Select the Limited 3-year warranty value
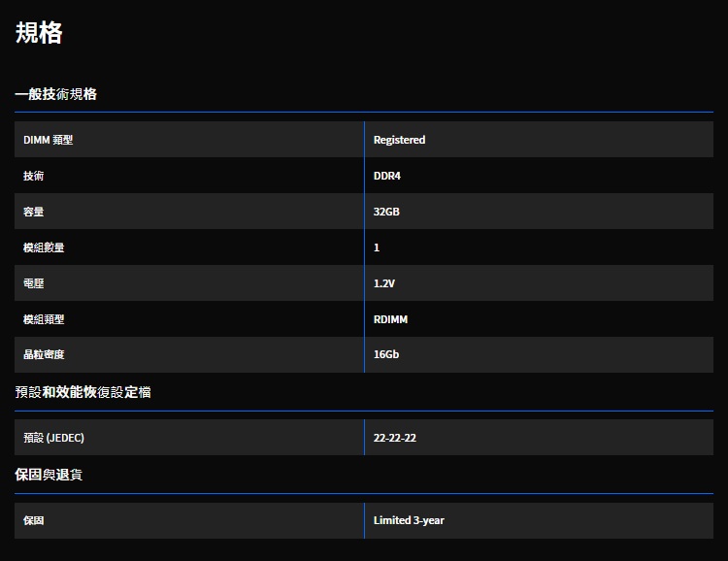 coord(409,520)
